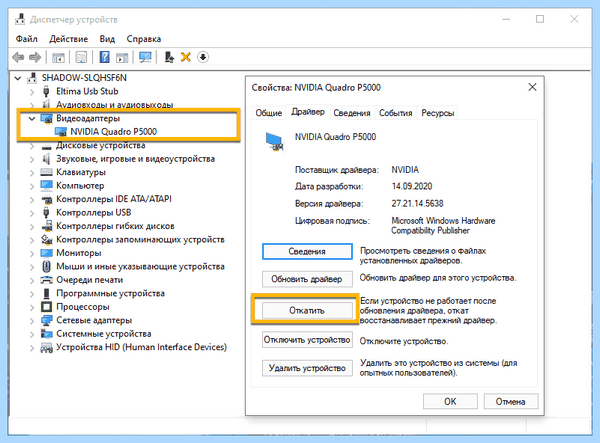Screen dimensions: 600x443
Task: Expand the Eltima Usb Stub node
Action: [x=32, y=92]
